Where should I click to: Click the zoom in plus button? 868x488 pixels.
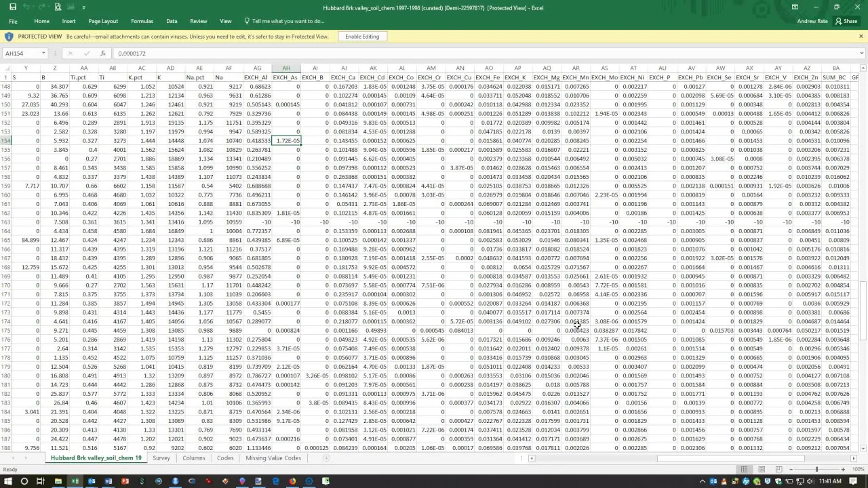(x=843, y=469)
